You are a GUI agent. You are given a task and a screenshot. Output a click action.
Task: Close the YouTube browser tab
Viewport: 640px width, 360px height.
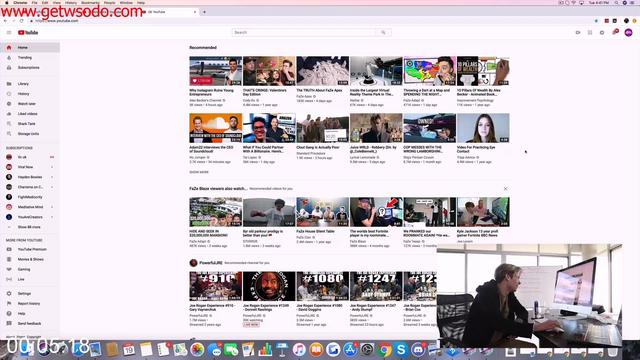(x=195, y=12)
